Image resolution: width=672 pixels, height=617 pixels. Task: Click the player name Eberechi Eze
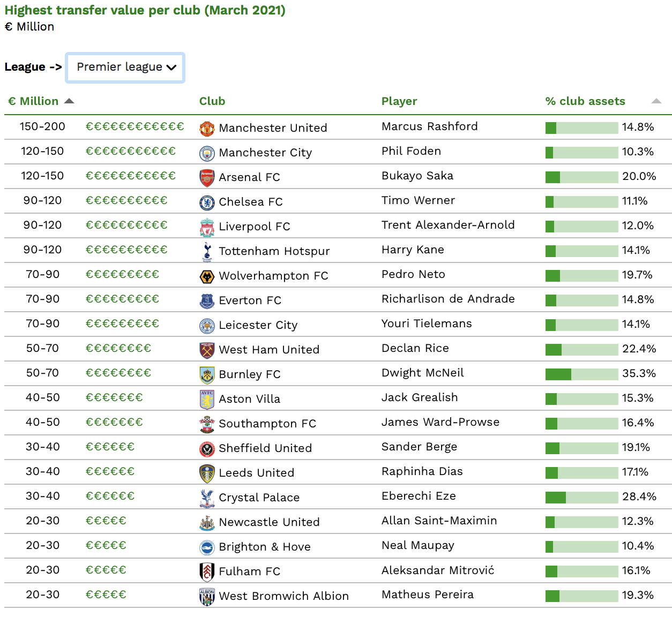coord(419,496)
